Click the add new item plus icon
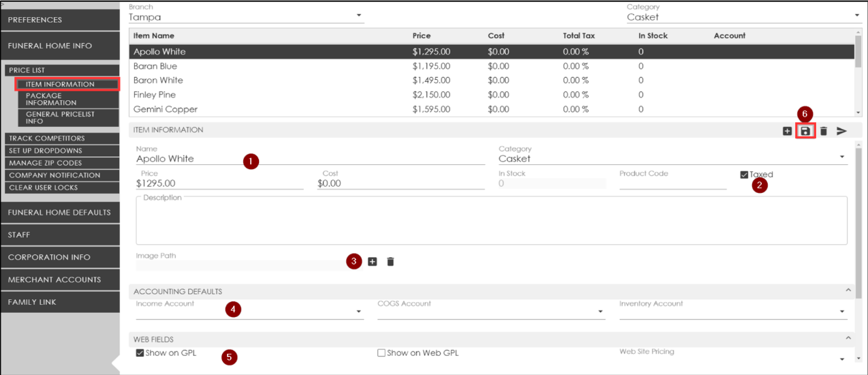Viewport: 868px width, 375px height. [x=787, y=131]
